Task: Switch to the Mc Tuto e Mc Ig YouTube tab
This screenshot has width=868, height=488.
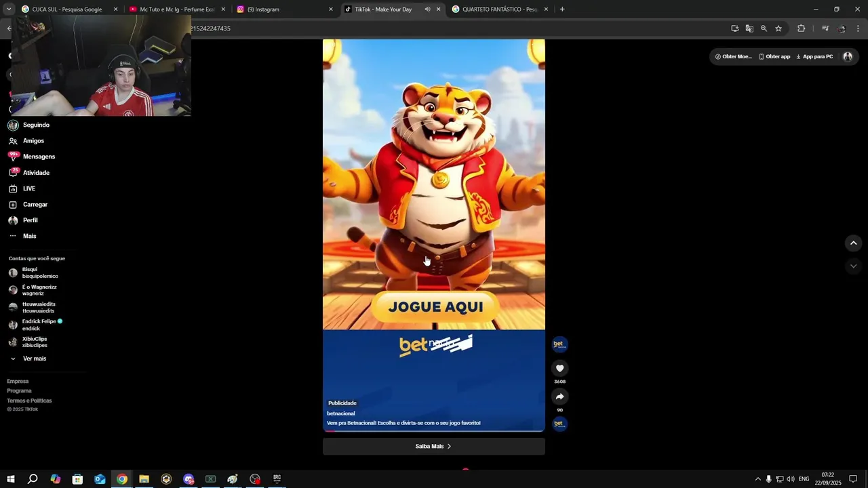Action: tap(178, 9)
